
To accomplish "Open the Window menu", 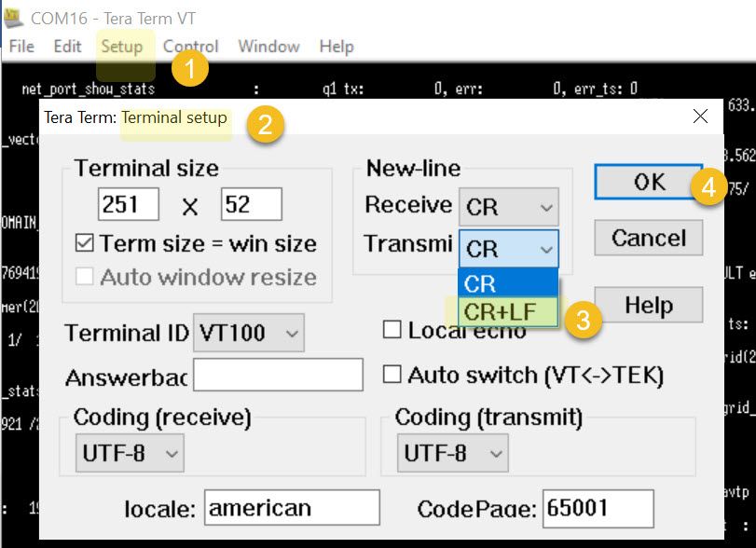I will click(x=269, y=47).
